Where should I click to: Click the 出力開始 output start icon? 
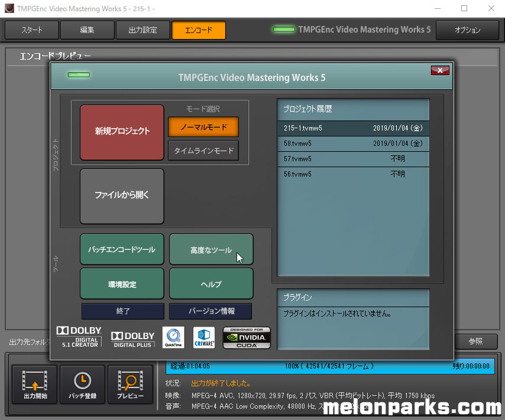(x=34, y=385)
